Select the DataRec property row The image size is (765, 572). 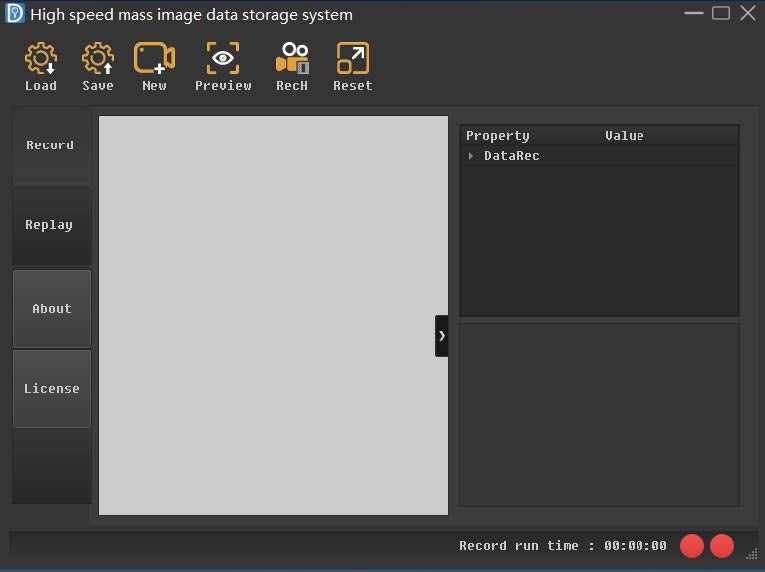[x=599, y=156]
